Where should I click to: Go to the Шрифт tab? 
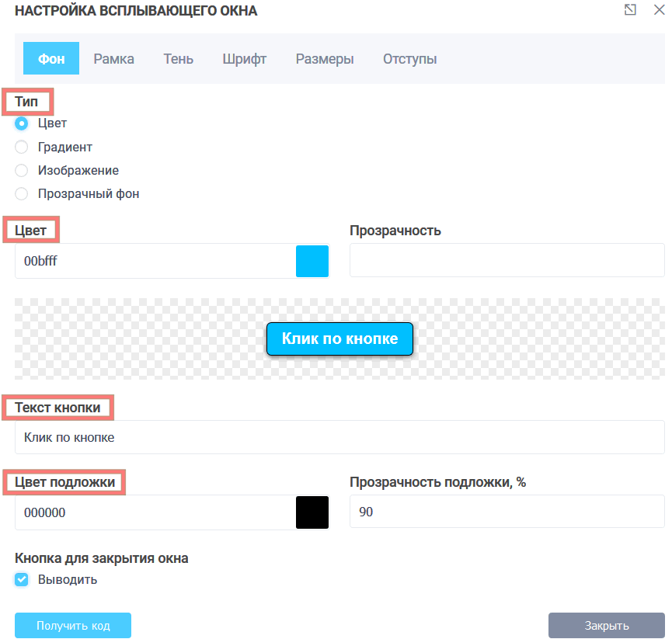[x=244, y=59]
